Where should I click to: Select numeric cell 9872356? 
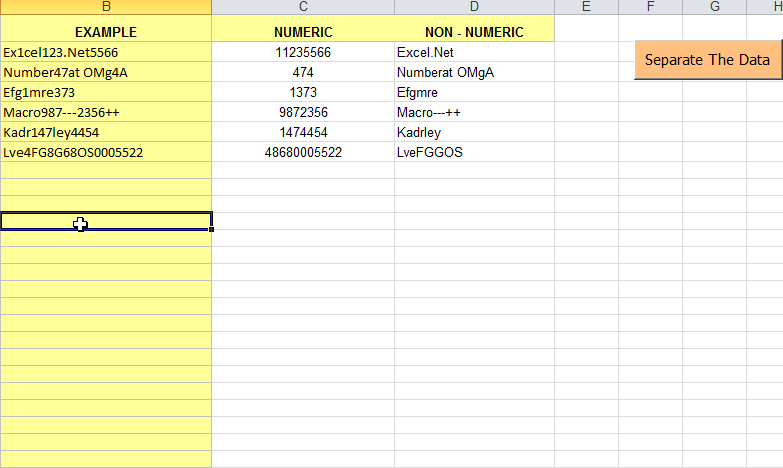303,112
